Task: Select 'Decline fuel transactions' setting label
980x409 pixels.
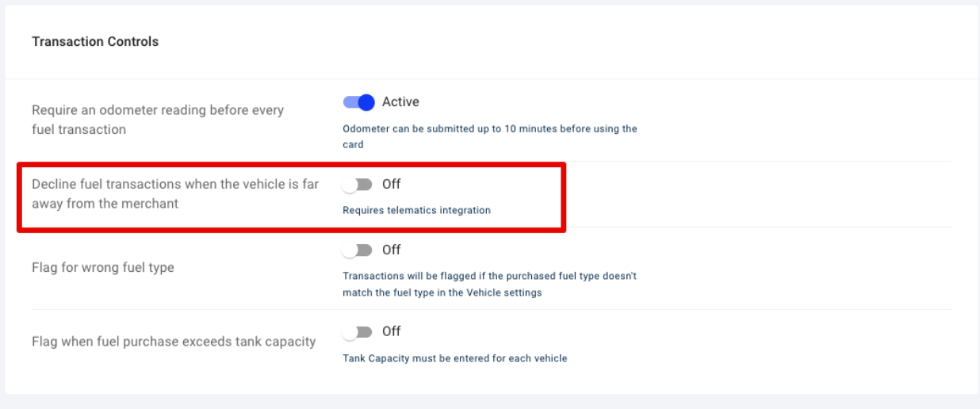Action: 175,193
